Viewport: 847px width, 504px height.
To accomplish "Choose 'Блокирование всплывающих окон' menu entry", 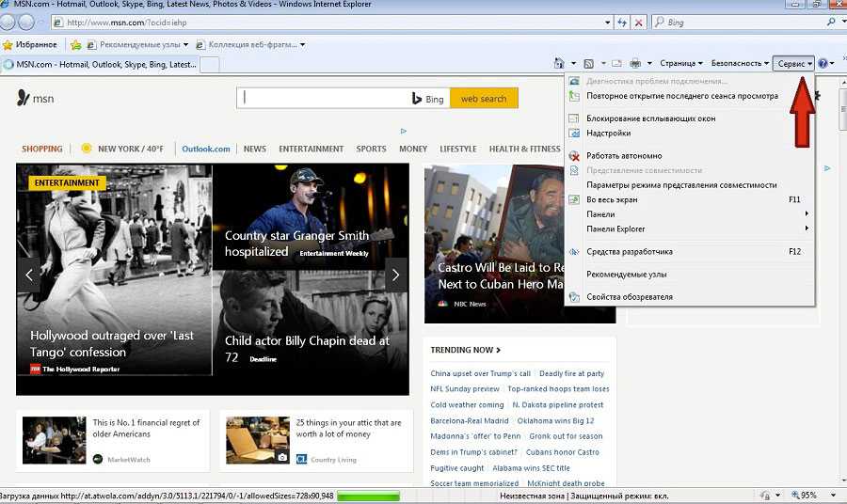I will (x=650, y=118).
